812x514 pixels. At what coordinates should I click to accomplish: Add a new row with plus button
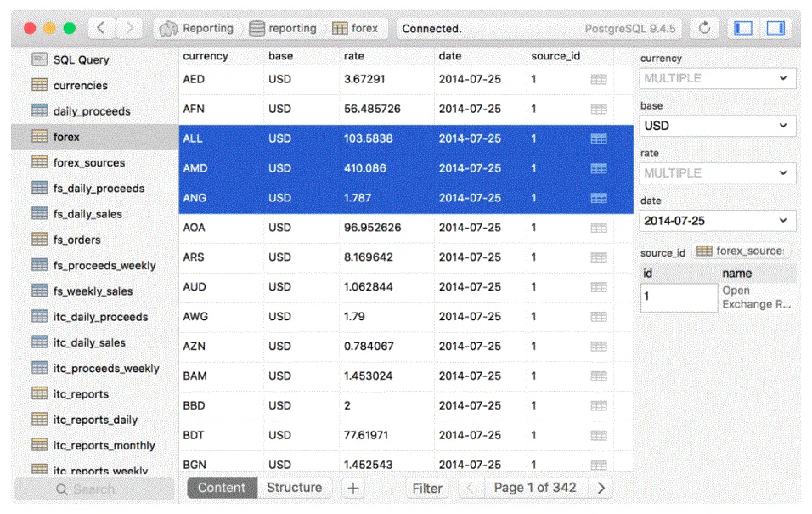coord(353,489)
